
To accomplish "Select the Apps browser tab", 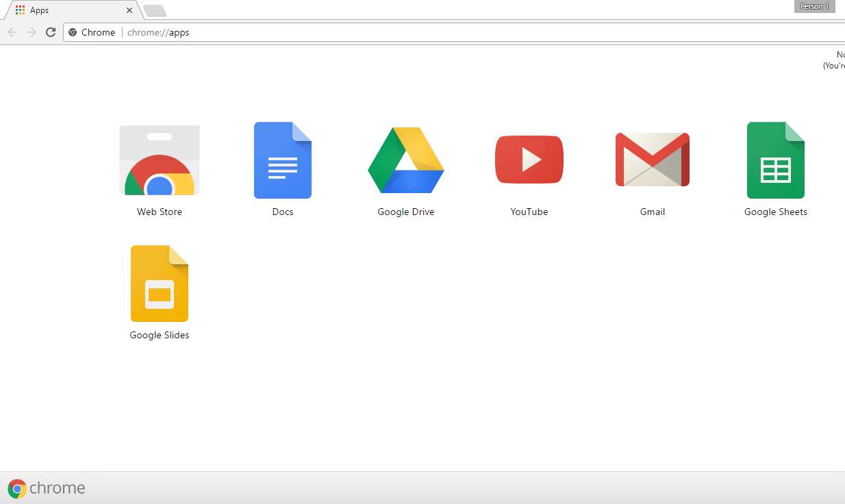I will 68,10.
